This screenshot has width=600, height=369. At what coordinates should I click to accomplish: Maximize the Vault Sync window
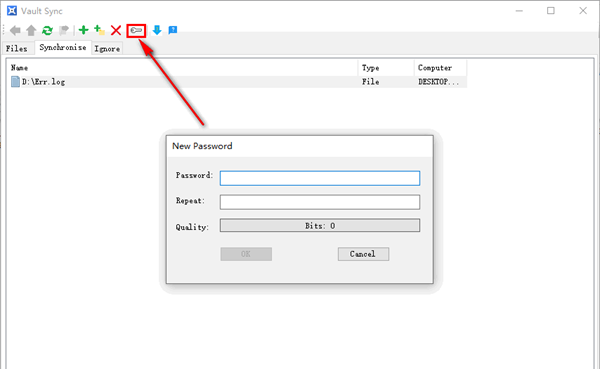551,11
